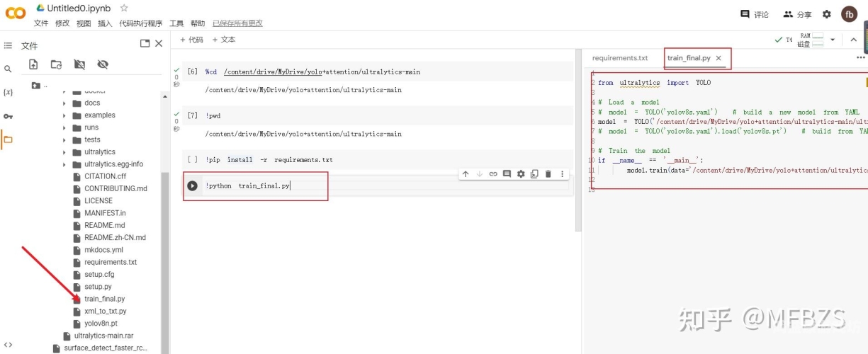Screen dimensions: 868x354
Task: Star the Untitled0.ipynb notebook
Action: pos(124,8)
